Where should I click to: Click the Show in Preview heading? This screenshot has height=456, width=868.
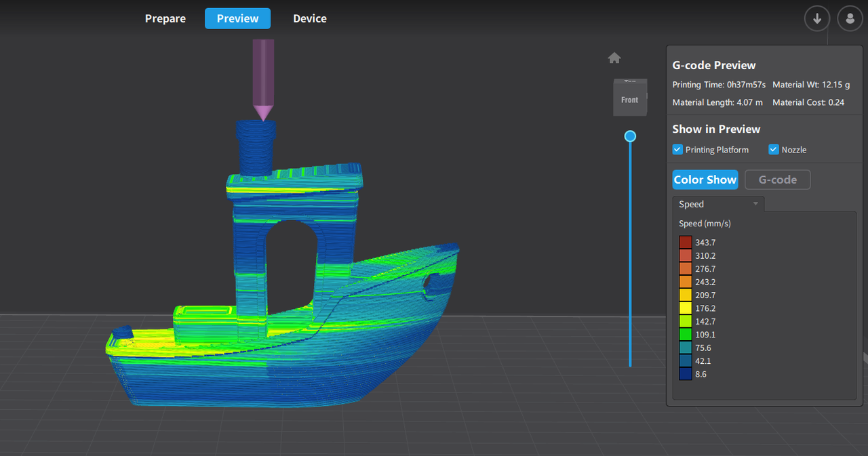(716, 129)
